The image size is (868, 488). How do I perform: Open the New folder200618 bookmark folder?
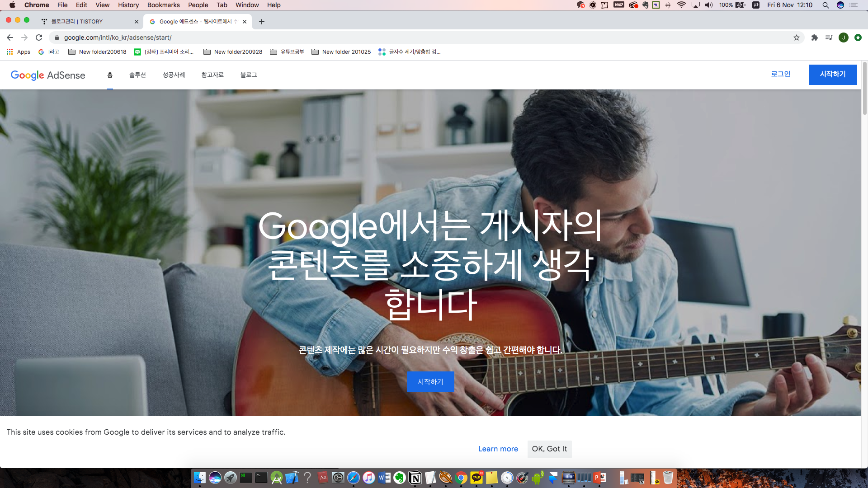point(97,52)
